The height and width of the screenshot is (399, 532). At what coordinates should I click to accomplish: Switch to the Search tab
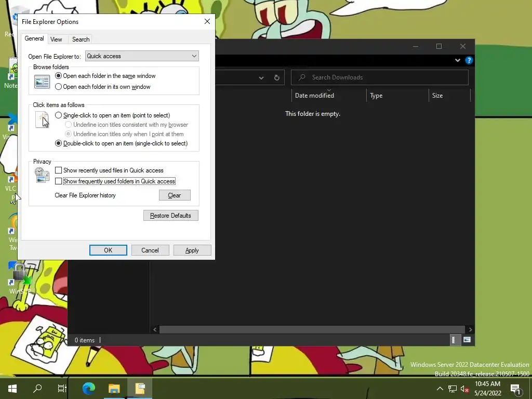81,39
